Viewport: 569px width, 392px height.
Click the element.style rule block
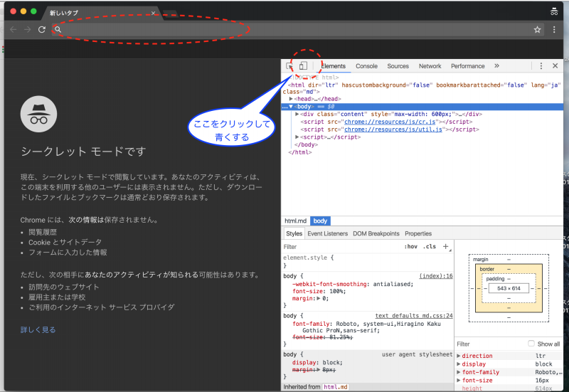tap(367, 261)
